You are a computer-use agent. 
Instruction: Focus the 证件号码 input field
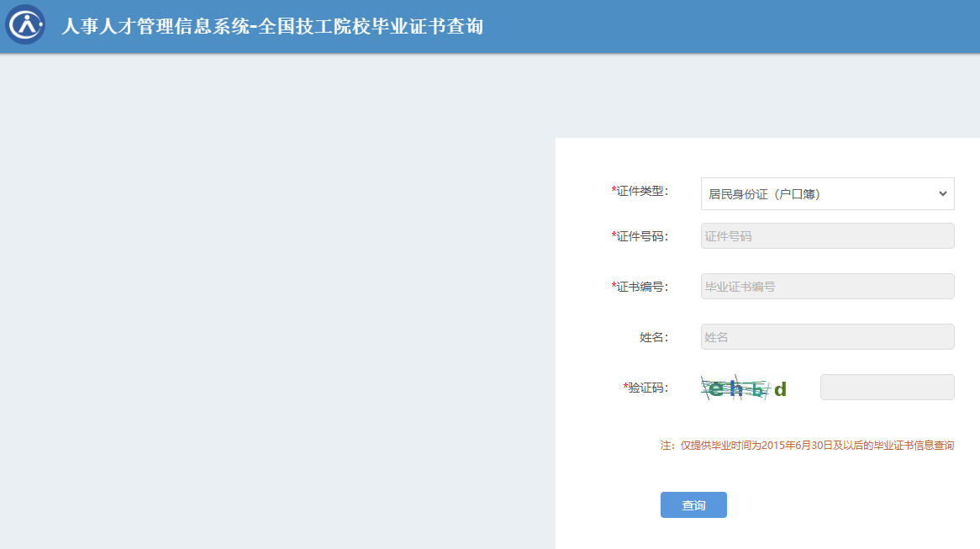[827, 236]
